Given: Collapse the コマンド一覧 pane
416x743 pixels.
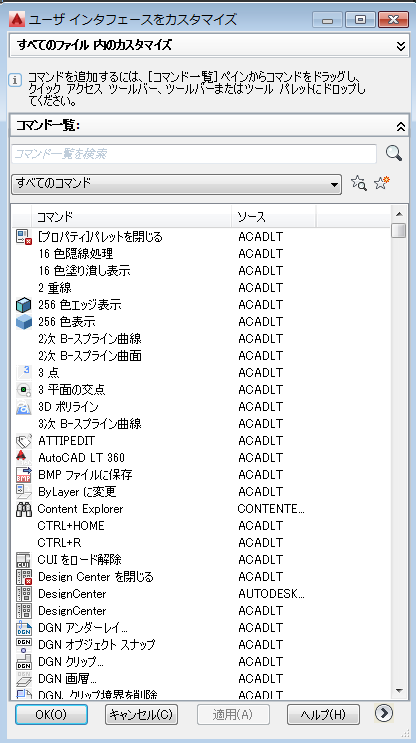Looking at the screenshot, I should (401, 127).
